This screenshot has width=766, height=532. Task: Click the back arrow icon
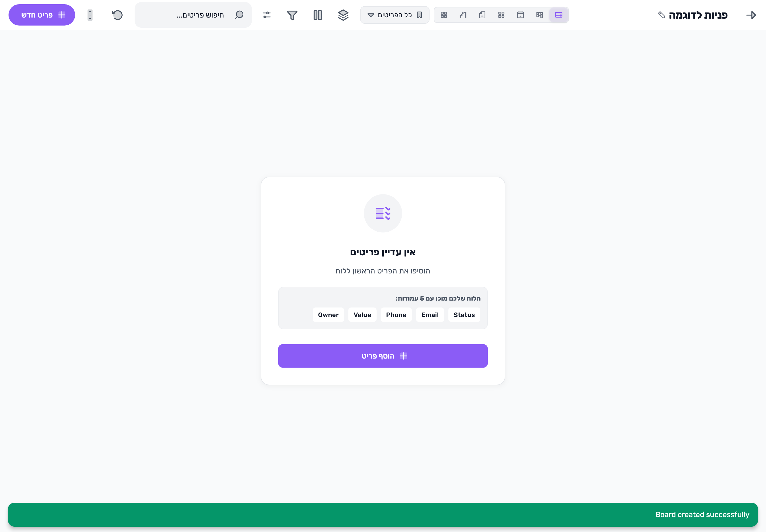[x=751, y=15]
